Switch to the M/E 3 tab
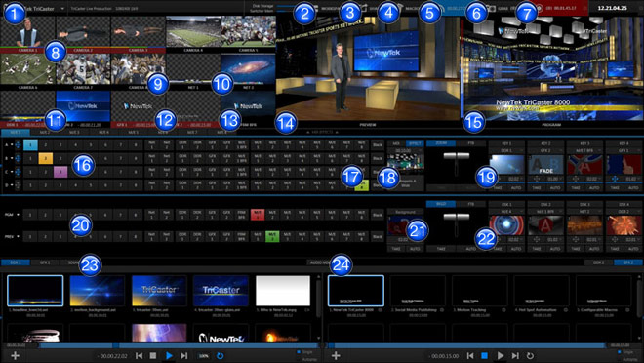The height and width of the screenshot is (363, 644). [x=74, y=133]
